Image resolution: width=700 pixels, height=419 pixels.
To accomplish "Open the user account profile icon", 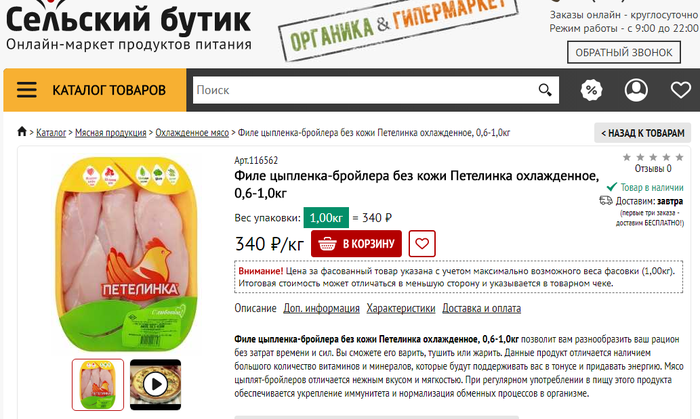I will (636, 90).
